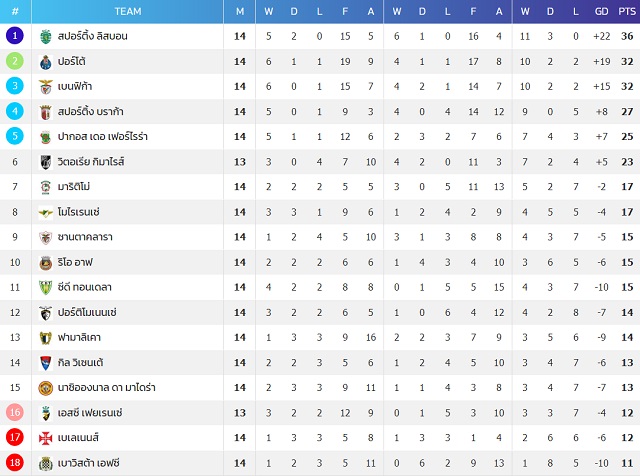Viewport: 640px width, 476px height.
Task: Click the Sporting Lisbon club crest
Action: (46, 37)
